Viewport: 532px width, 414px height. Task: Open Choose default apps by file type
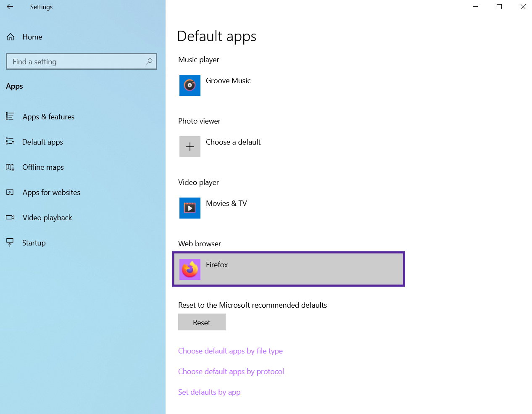click(x=230, y=351)
